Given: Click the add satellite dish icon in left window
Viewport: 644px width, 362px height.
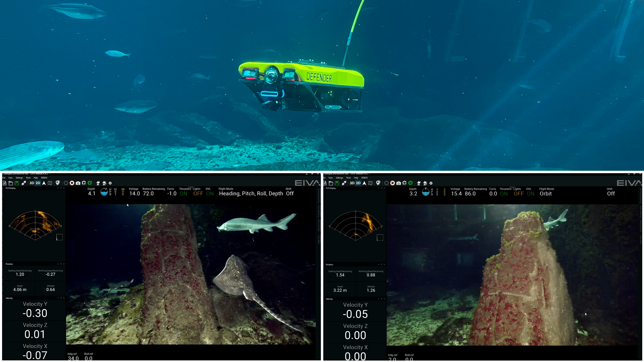Looking at the screenshot, I should point(104,183).
